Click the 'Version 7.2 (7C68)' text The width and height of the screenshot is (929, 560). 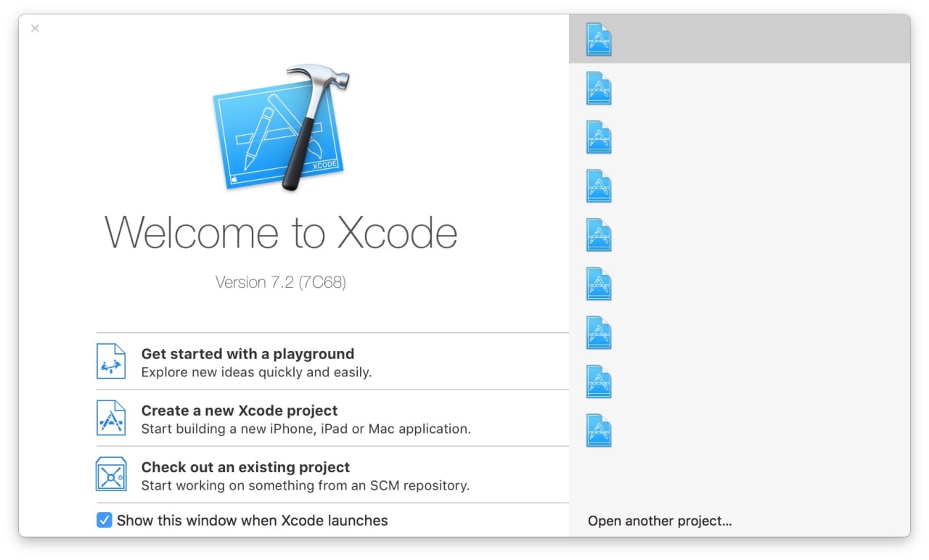pyautogui.click(x=281, y=282)
